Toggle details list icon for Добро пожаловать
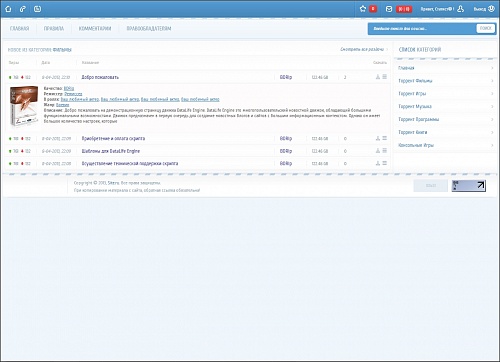Image resolution: width=500 pixels, height=362 pixels. click(384, 77)
